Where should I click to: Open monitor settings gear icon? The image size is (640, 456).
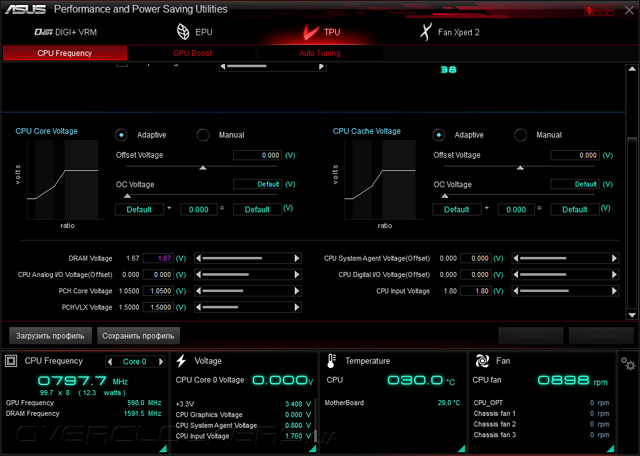click(x=628, y=363)
